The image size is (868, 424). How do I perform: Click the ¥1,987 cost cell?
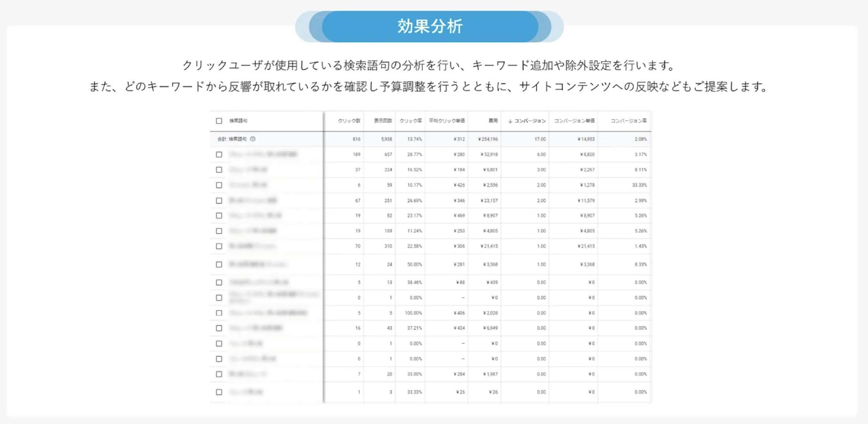coord(490,374)
